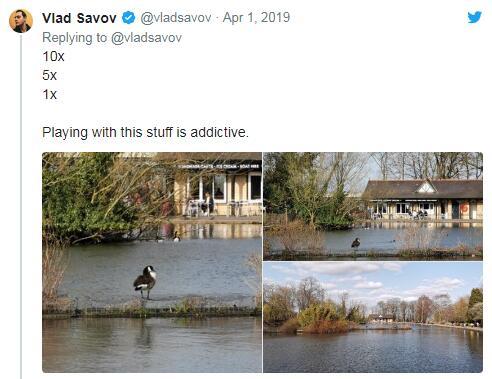The width and height of the screenshot is (492, 379).
Task: Click the '1x' line of tweet text
Action: [x=49, y=94]
